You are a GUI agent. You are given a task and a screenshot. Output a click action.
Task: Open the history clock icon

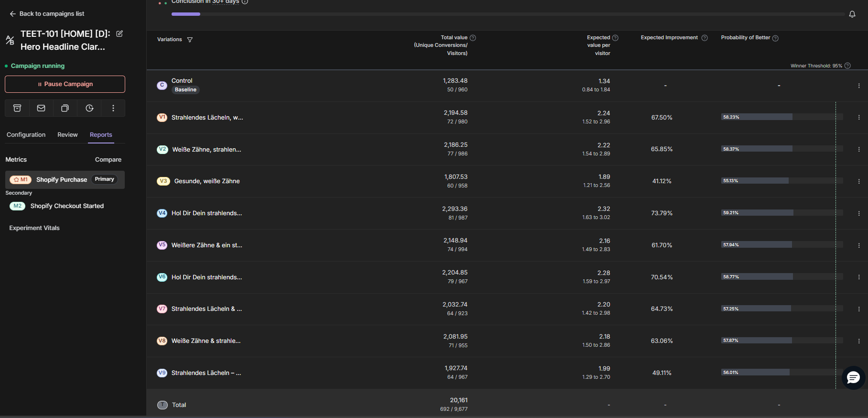[89, 108]
